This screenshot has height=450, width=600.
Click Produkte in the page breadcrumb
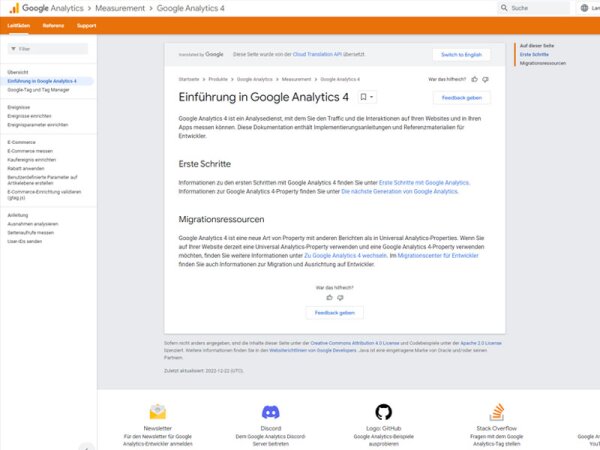pyautogui.click(x=218, y=79)
